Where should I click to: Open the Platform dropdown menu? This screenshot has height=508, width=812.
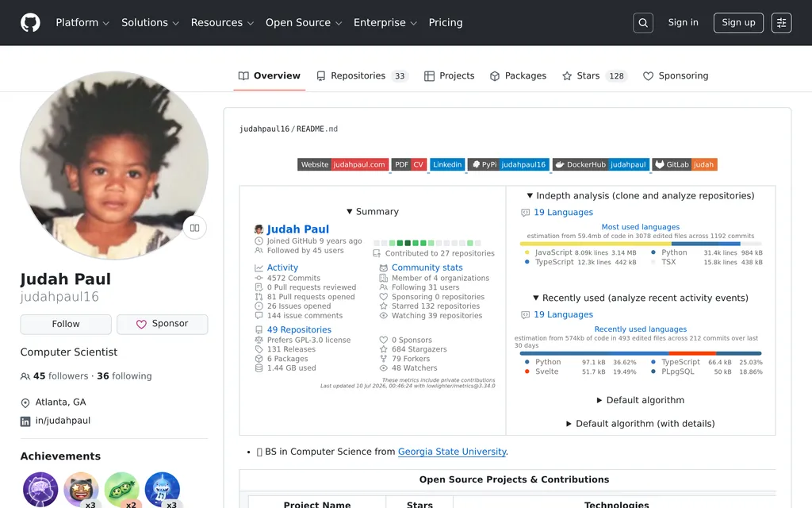click(x=82, y=23)
